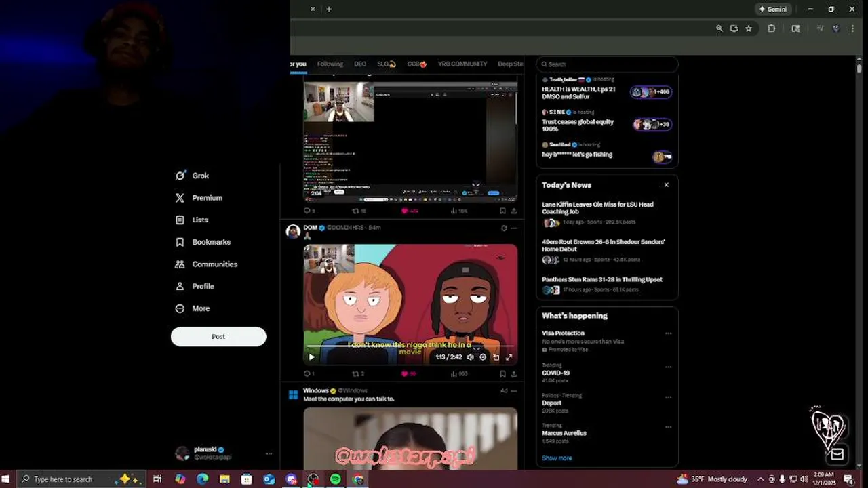Open Communities in the X sidebar
868x488 pixels.
[205, 264]
